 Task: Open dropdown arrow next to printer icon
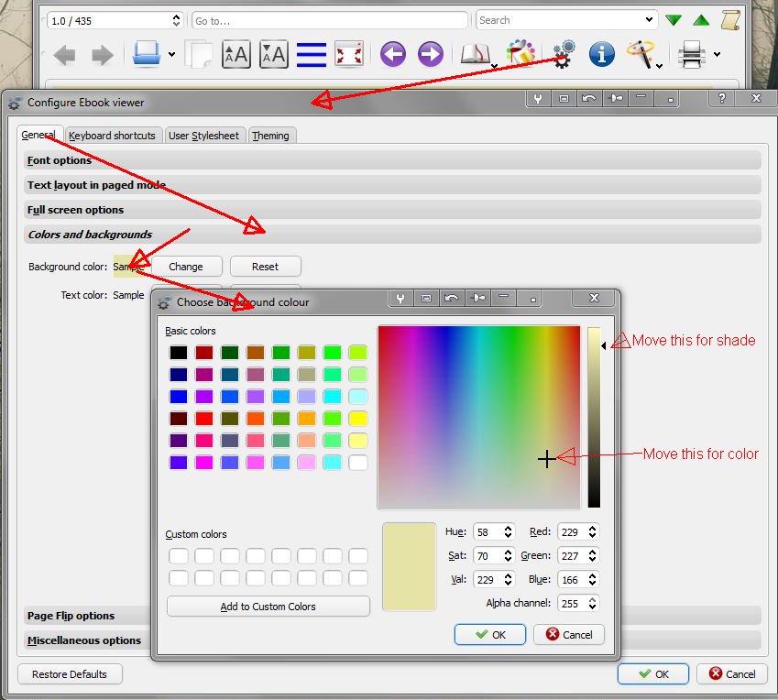(x=717, y=54)
